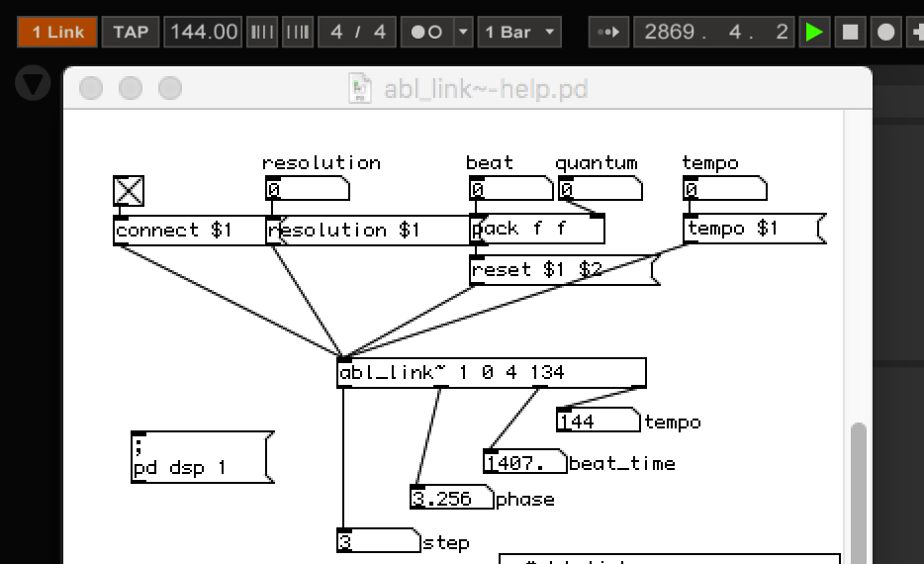Click the Follow playback arrow icon
Image resolution: width=924 pixels, height=564 pixels.
click(x=607, y=32)
